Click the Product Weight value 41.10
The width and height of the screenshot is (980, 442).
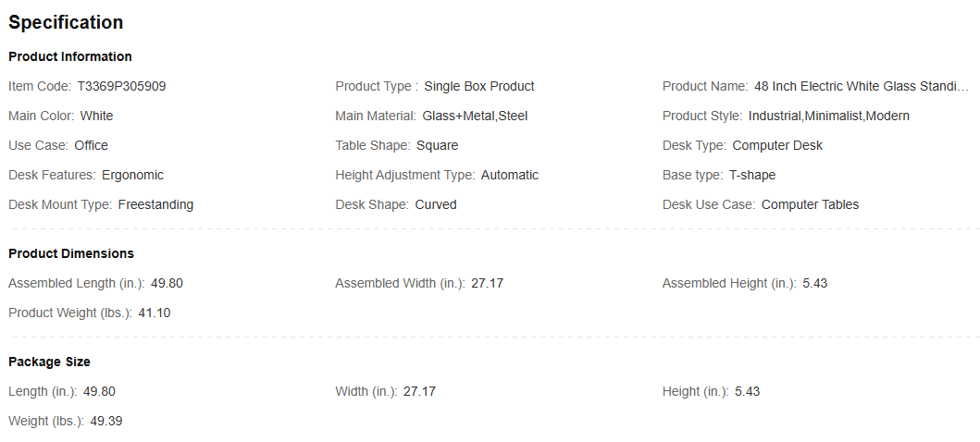155,313
